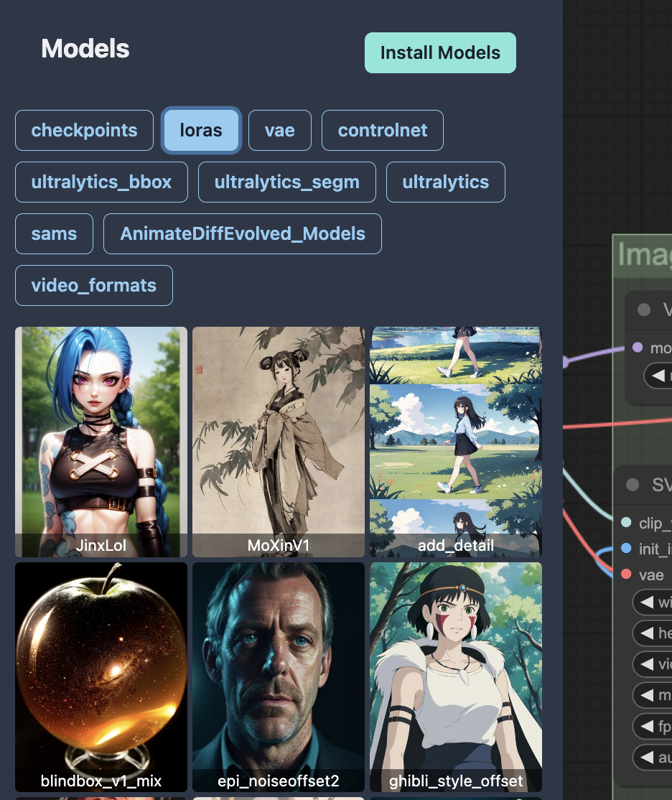Open the ultralytics_bbox category
Screen dimensions: 672x800
pos(101,182)
